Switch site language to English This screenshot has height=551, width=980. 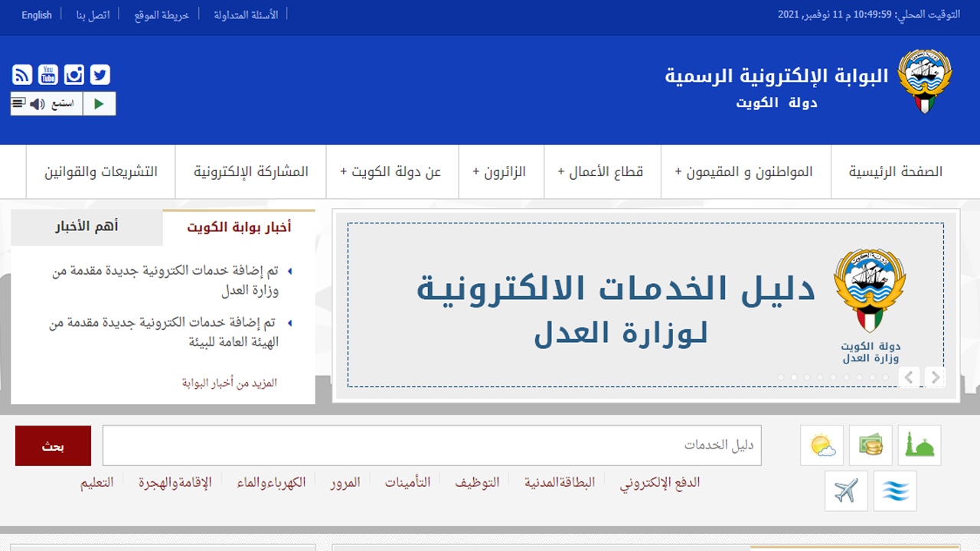pos(37,15)
